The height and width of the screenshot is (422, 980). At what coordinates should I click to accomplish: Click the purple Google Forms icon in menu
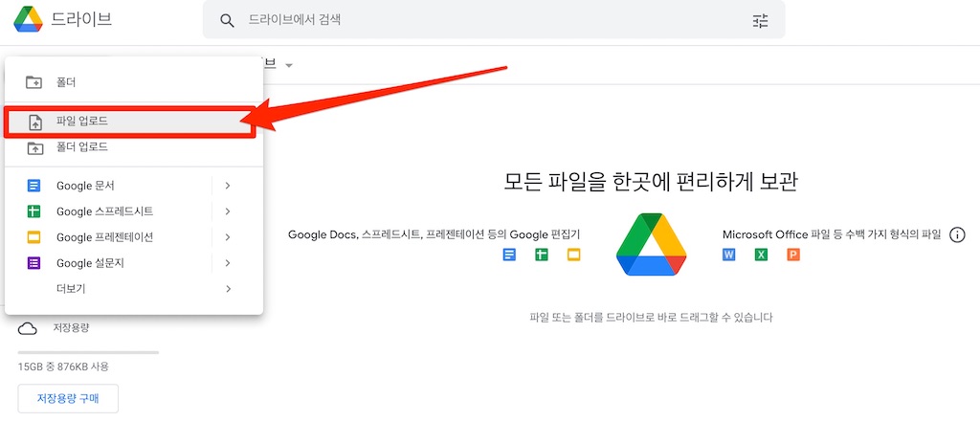pyautogui.click(x=33, y=263)
